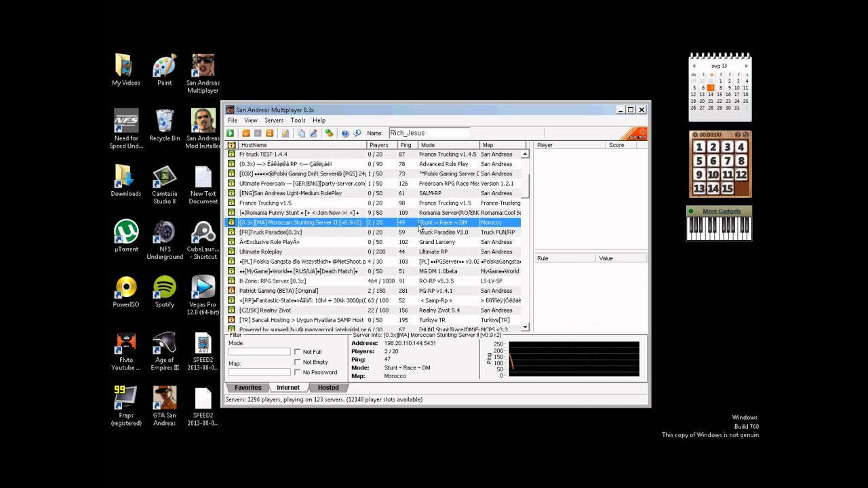The height and width of the screenshot is (488, 868).
Task: Click the Name field containing Rich_Jesus
Action: [x=429, y=134]
